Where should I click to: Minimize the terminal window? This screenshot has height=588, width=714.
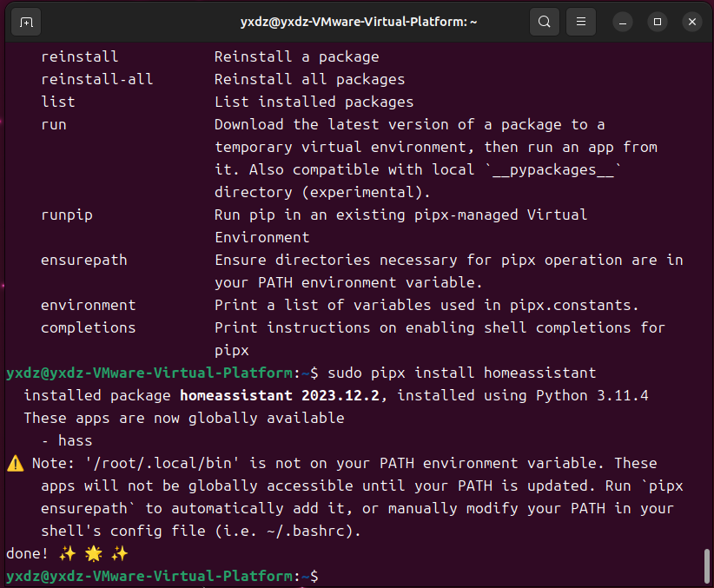[x=623, y=22]
